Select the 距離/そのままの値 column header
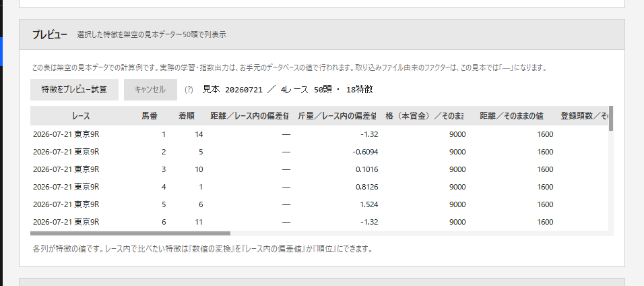644x286 pixels. click(512, 116)
